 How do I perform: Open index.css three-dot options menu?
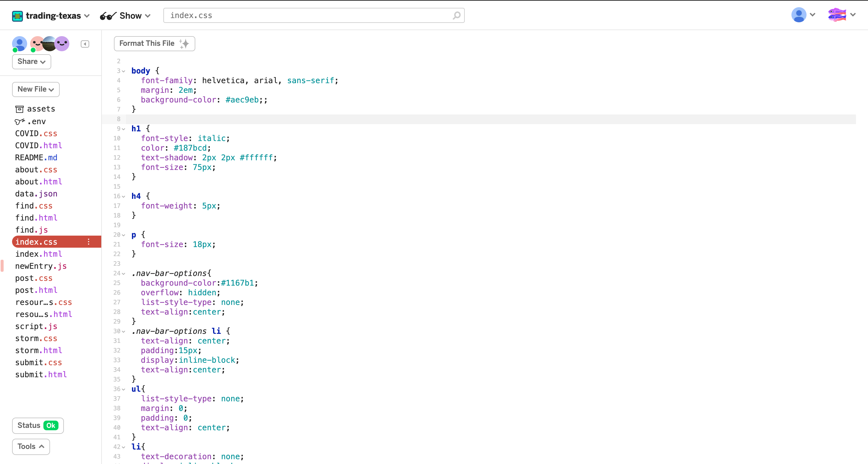[x=89, y=242]
